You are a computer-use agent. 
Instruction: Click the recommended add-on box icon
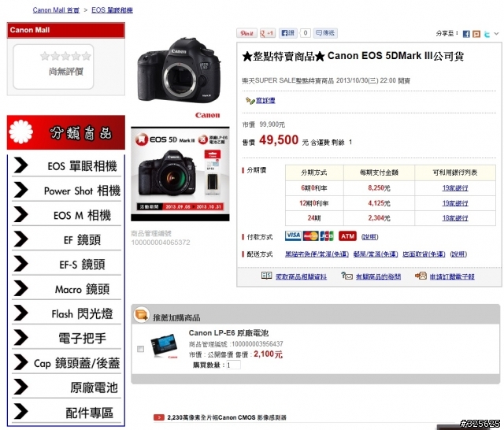[x=142, y=315]
